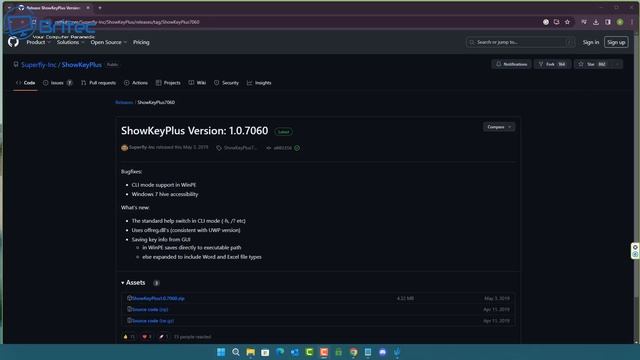The width and height of the screenshot is (640, 360).
Task: Switch to the Issues tab
Action: pyautogui.click(x=58, y=83)
